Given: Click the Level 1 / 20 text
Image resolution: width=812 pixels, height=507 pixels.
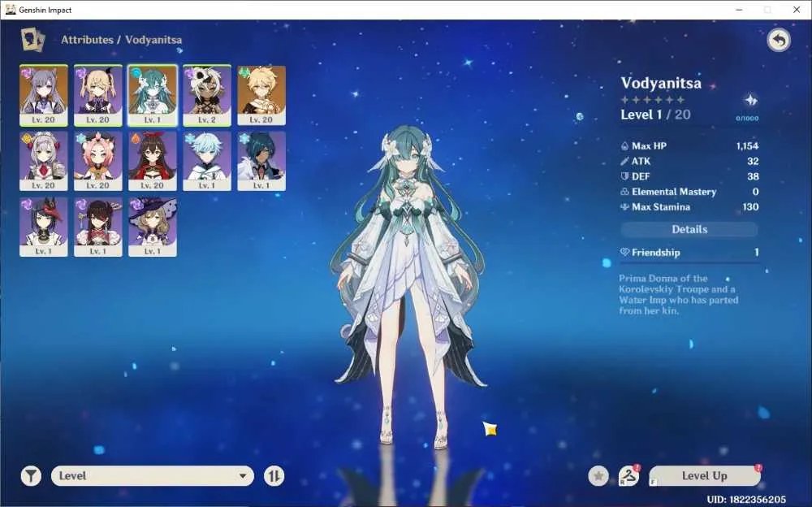Looking at the screenshot, I should point(655,115).
